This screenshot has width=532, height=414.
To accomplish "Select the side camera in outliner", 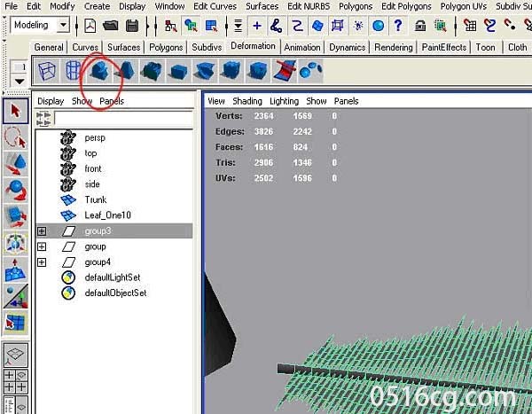I will coord(92,184).
